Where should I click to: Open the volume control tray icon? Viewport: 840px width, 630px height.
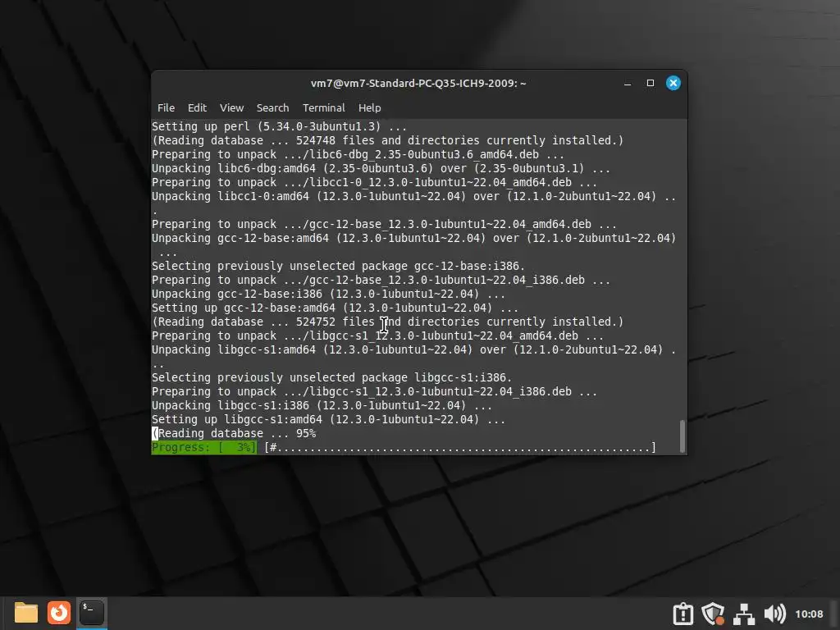click(x=774, y=614)
